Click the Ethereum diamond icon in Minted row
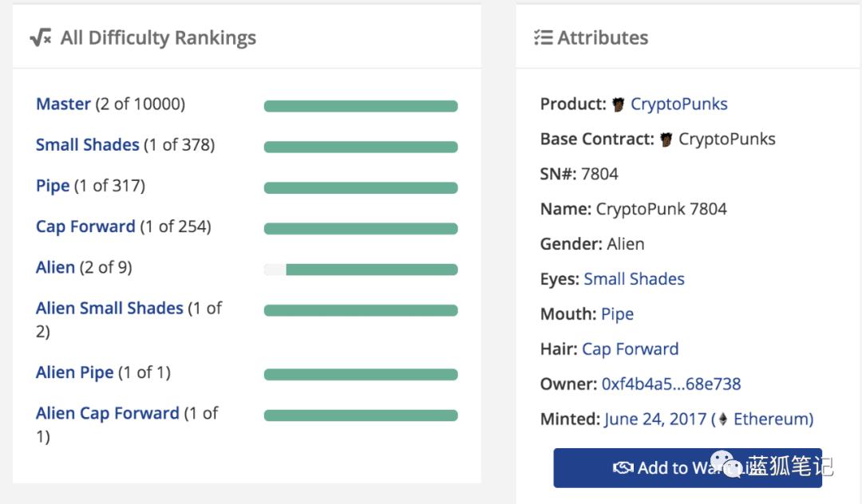This screenshot has width=862, height=504. 723,419
